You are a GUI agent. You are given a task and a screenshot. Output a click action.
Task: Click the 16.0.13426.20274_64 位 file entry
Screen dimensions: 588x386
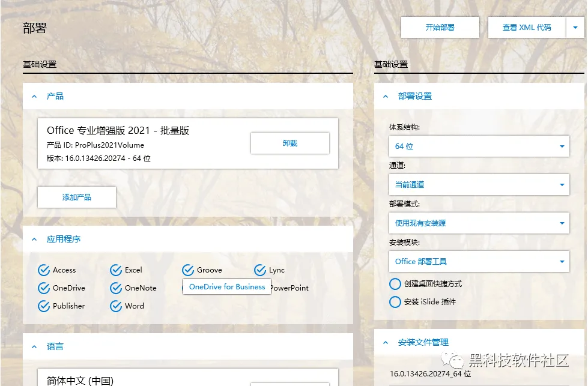click(431, 373)
